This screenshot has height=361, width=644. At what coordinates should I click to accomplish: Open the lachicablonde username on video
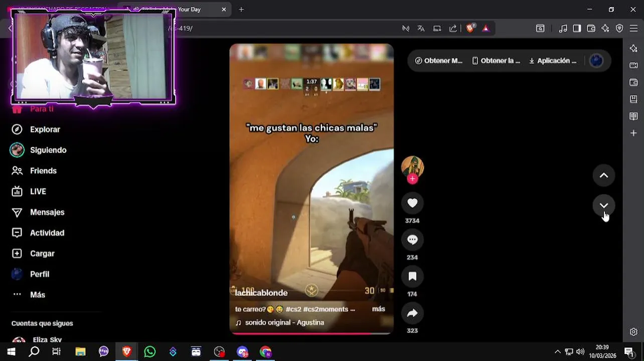pyautogui.click(x=261, y=293)
